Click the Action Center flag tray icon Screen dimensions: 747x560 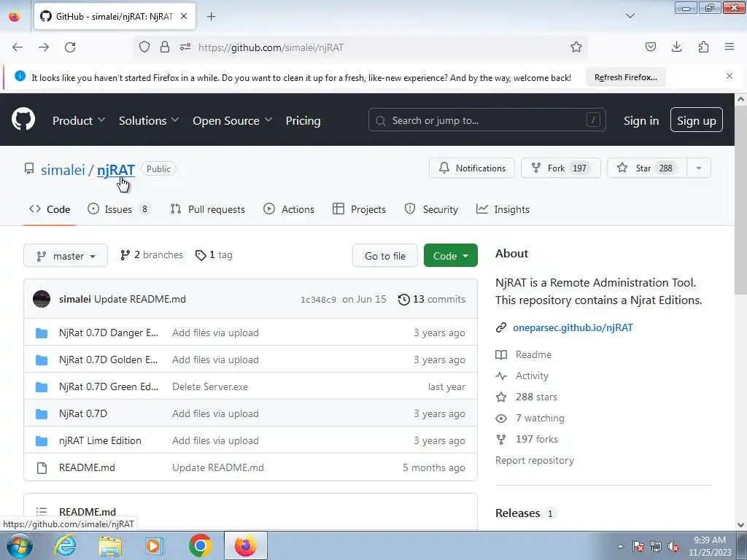[638, 547]
